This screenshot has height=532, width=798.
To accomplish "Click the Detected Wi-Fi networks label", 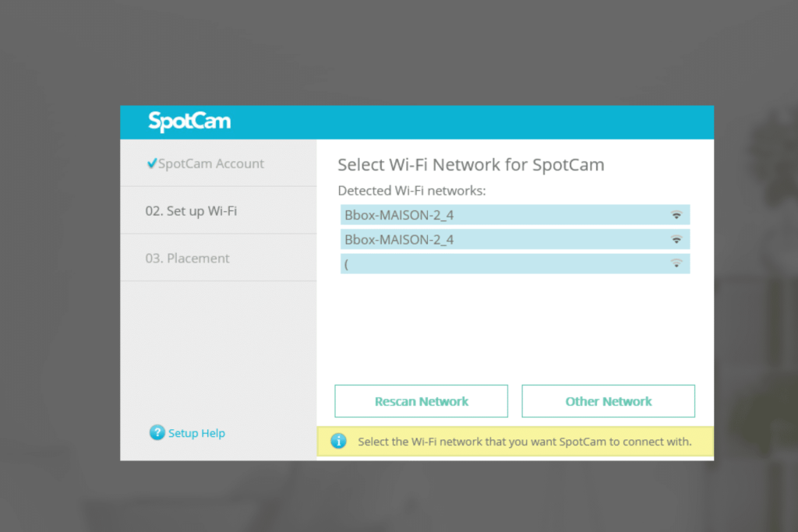I will point(411,191).
